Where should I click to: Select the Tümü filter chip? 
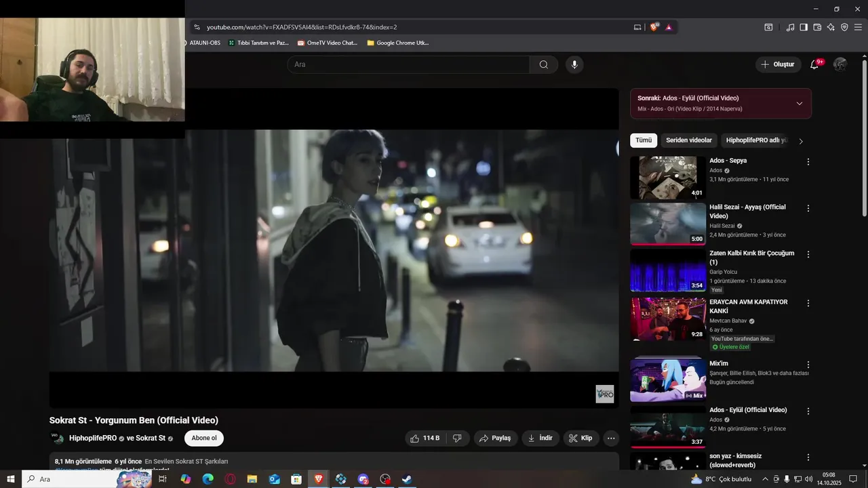click(644, 140)
